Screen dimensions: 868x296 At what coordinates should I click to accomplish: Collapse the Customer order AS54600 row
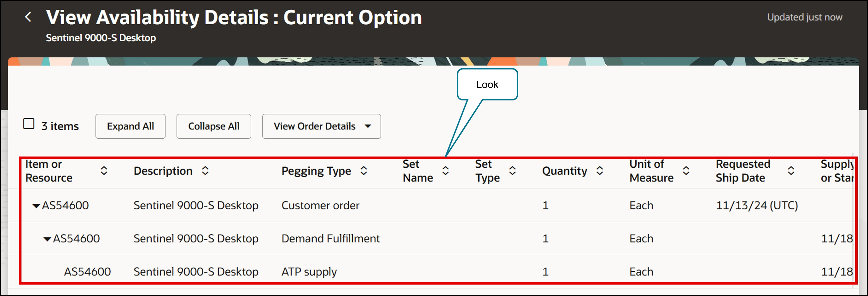[x=36, y=206]
